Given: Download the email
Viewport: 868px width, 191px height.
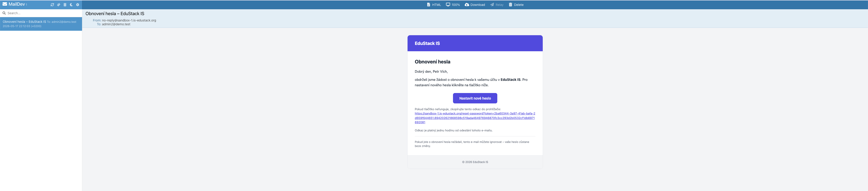Looking at the screenshot, I should click(475, 5).
